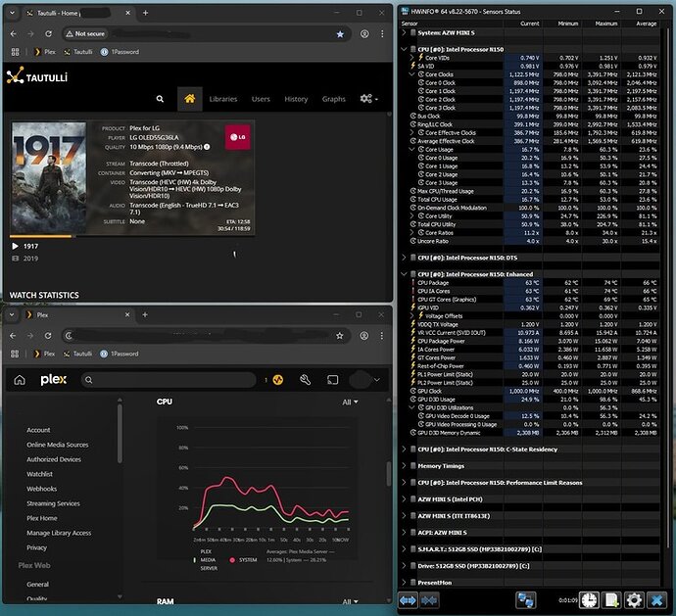Image resolution: width=676 pixels, height=616 pixels.
Task: Open Plex bookmark in Tautulli window
Action: pyautogui.click(x=45, y=52)
